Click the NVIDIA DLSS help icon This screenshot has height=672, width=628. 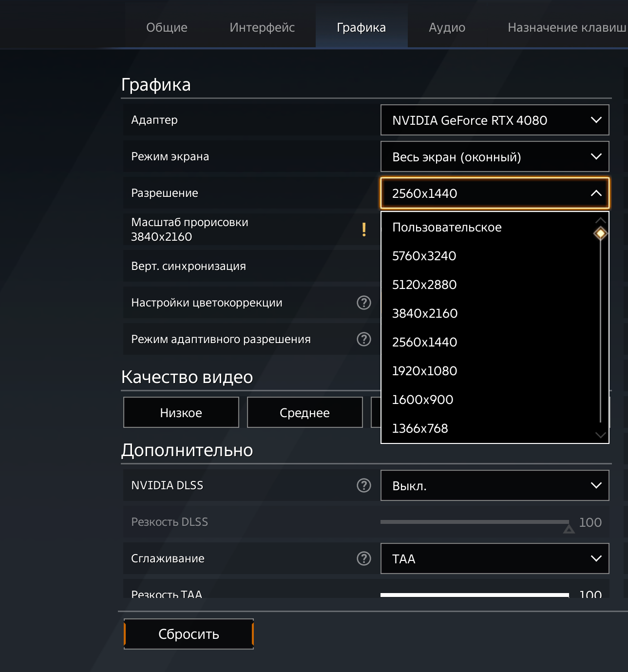364,485
